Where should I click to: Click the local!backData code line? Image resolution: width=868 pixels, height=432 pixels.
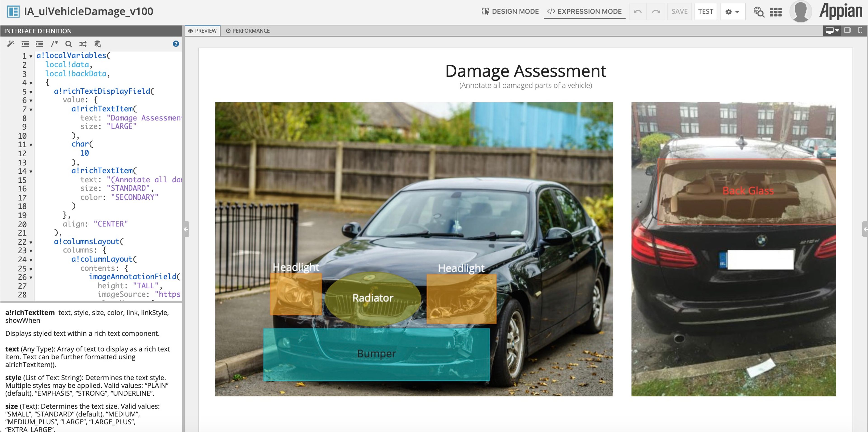(78, 74)
